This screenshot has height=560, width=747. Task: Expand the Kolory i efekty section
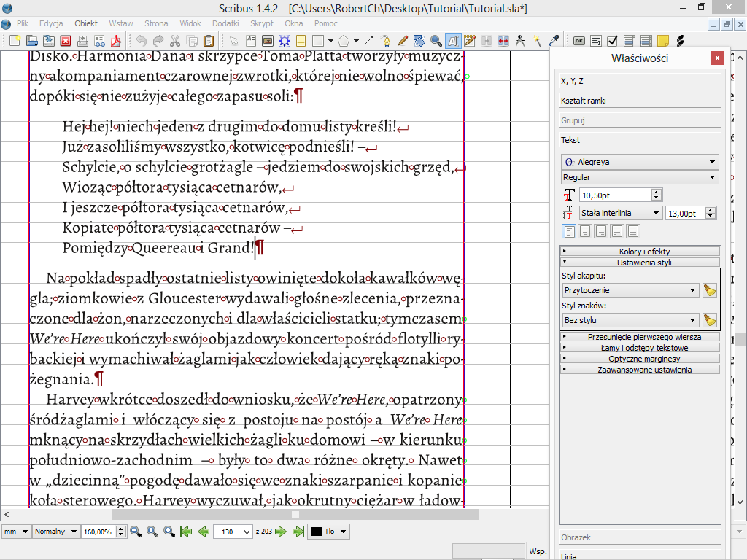pos(640,252)
